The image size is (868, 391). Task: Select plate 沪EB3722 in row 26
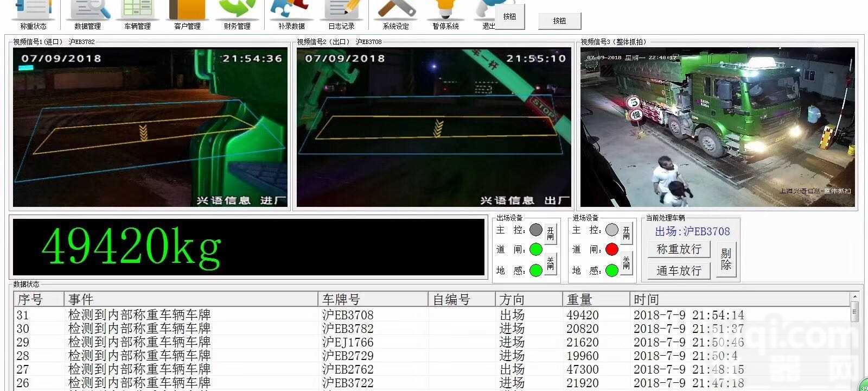347,383
